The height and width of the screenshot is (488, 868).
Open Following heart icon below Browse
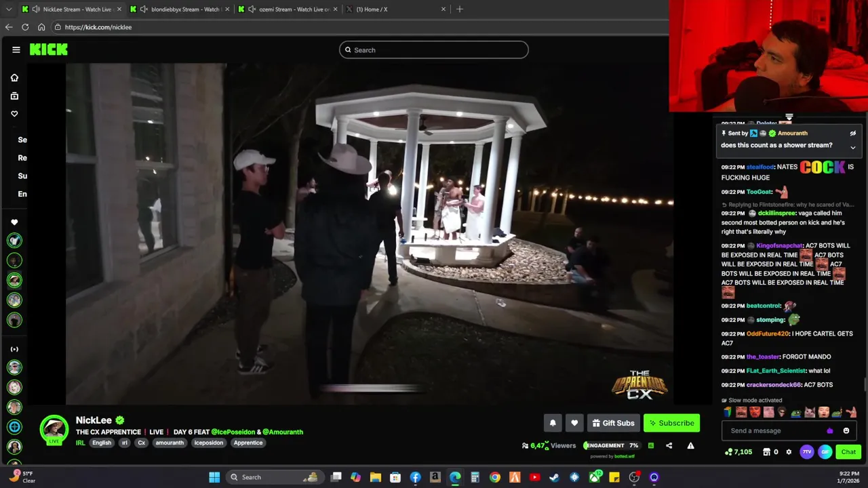tap(14, 114)
